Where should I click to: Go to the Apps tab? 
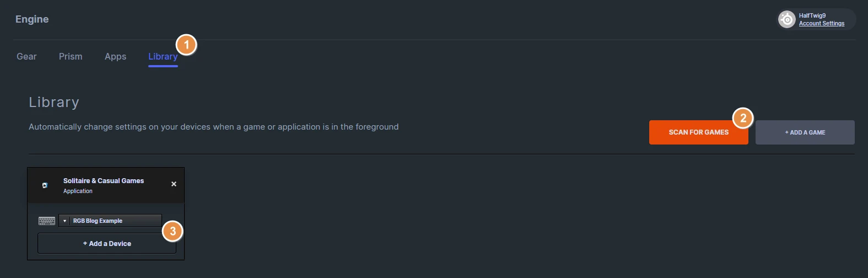tap(115, 56)
